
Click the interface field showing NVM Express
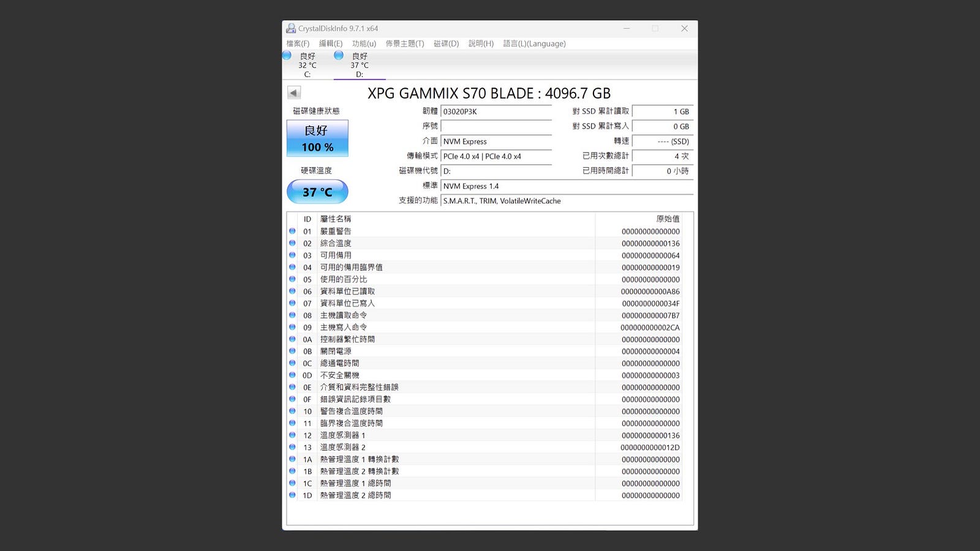[x=496, y=141]
